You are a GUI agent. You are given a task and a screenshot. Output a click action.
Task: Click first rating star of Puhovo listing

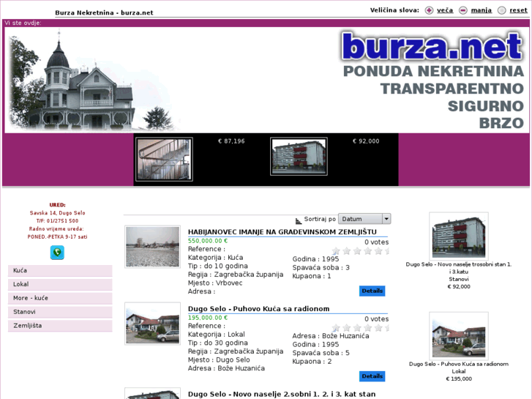coord(336,328)
